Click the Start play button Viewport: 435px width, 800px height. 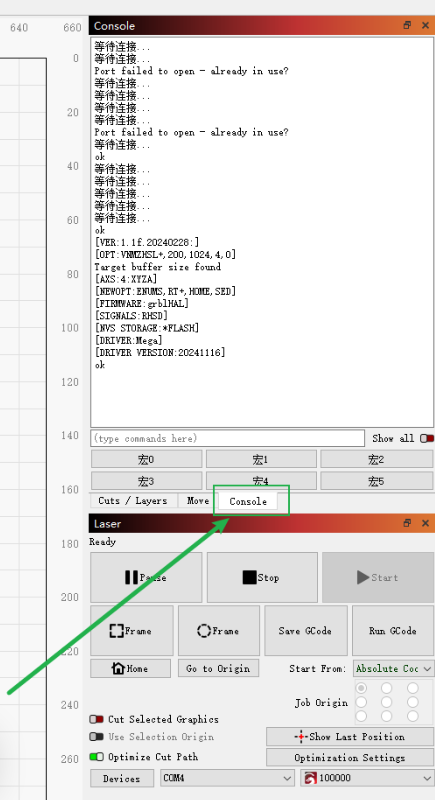coord(378,578)
